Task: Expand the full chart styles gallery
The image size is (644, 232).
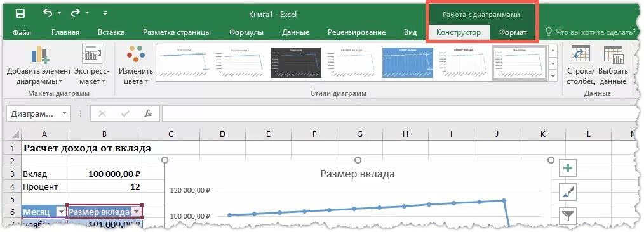Action: 553,76
